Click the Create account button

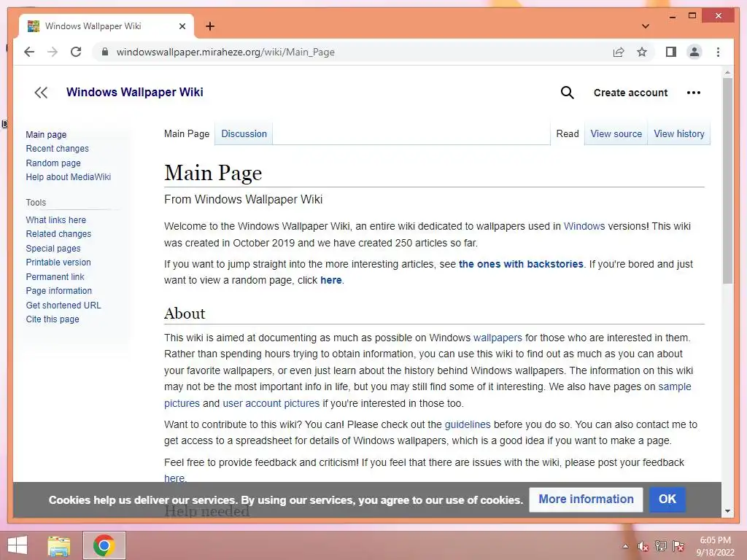(x=630, y=93)
